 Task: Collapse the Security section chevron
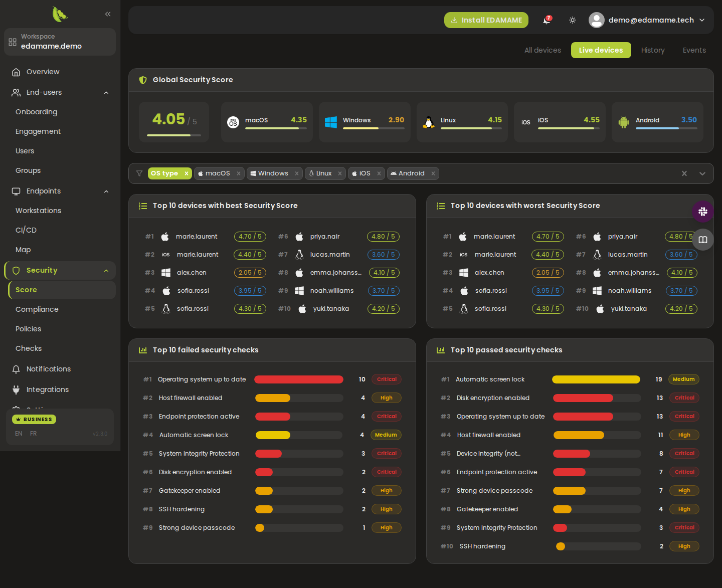tap(106, 271)
